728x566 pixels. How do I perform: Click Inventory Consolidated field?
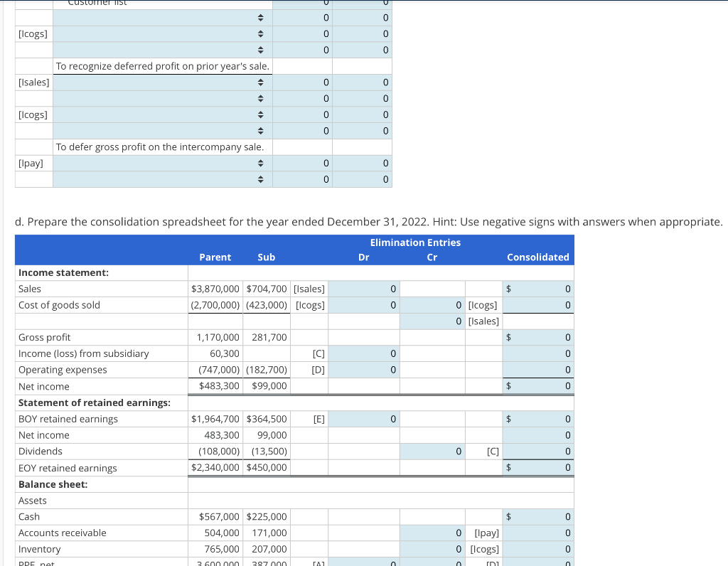pyautogui.click(x=538, y=549)
